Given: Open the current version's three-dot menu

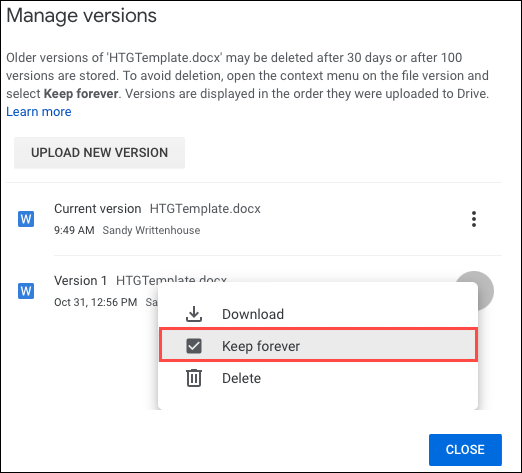Looking at the screenshot, I should (474, 219).
